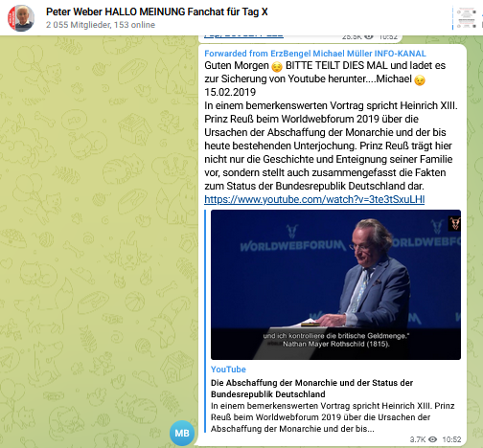Open the video title Die Abschaffung der Monarchie

click(311, 389)
